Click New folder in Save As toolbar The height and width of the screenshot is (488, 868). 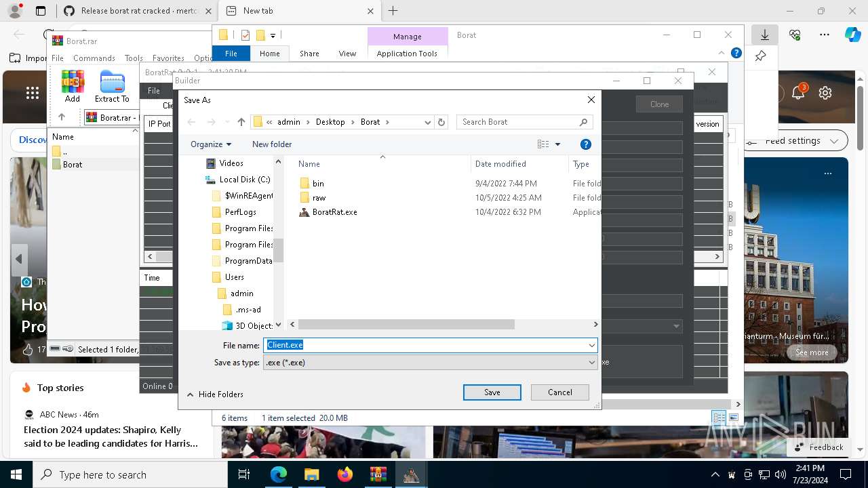click(x=272, y=144)
